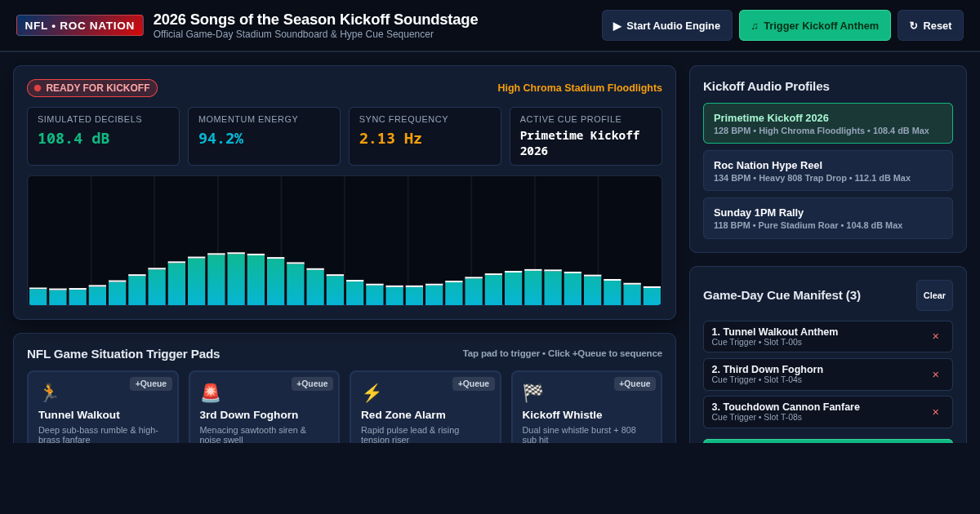Click the Kickoff Audio Profiles heading
Image resolution: width=980 pixels, height=514 pixels.
point(766,86)
